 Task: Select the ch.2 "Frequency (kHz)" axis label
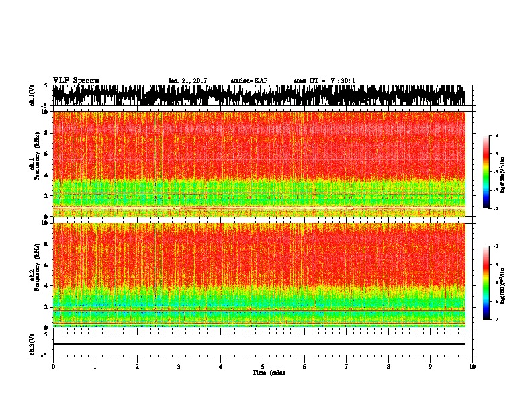click(37, 267)
